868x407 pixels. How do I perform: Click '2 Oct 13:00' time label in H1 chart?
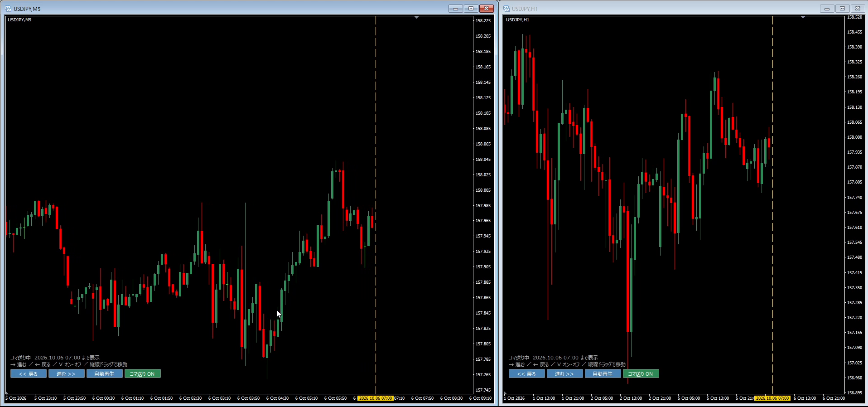tap(631, 398)
